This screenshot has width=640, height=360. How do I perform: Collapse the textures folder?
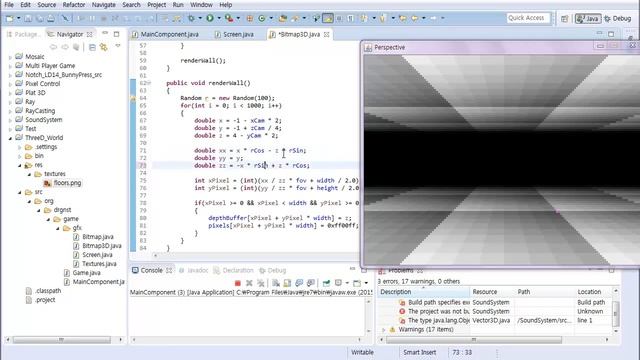(29, 174)
